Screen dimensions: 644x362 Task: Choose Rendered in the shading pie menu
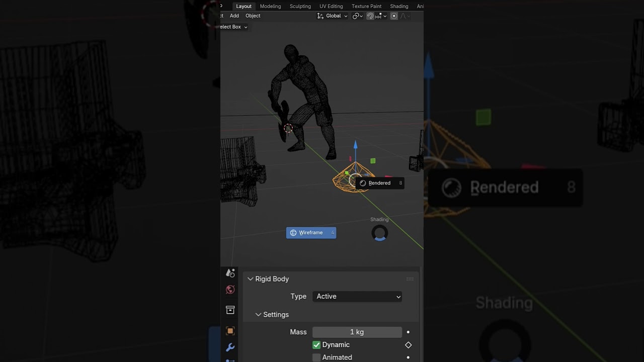[x=380, y=183]
